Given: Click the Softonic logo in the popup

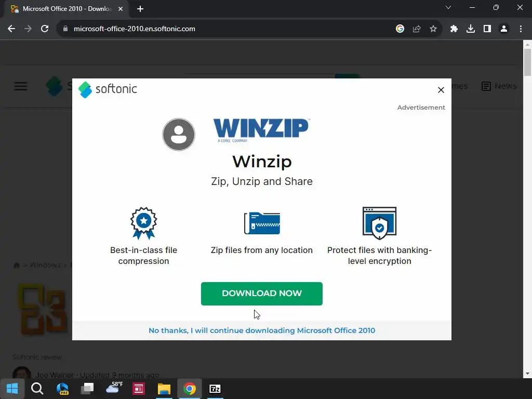Looking at the screenshot, I should click(108, 89).
